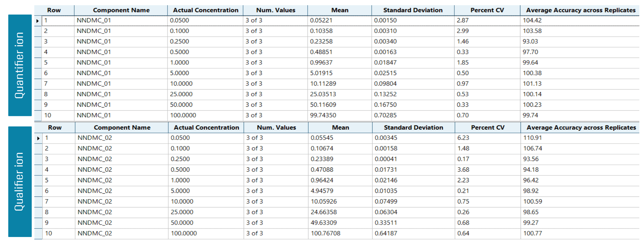This screenshot has height=244, width=644.
Task: Click Mean column header in top table
Action: point(340,10)
